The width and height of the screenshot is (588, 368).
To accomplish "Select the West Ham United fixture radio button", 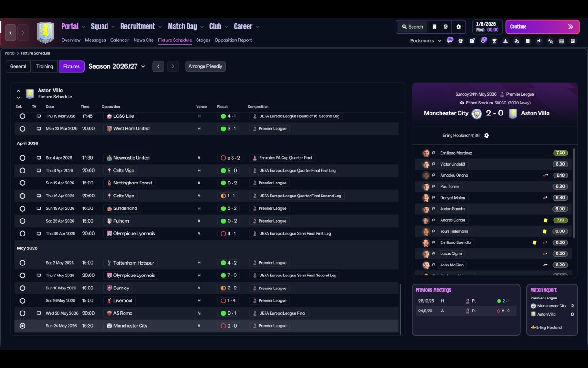I will point(23,129).
